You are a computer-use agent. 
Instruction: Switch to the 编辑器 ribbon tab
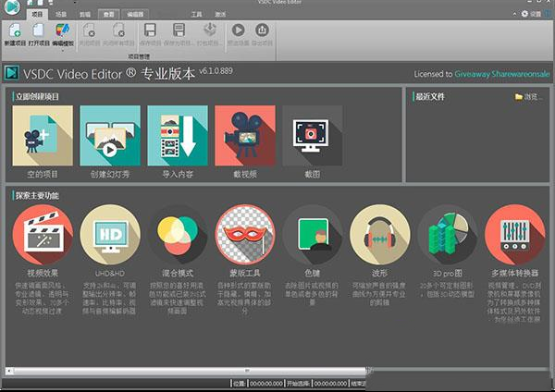pos(135,16)
